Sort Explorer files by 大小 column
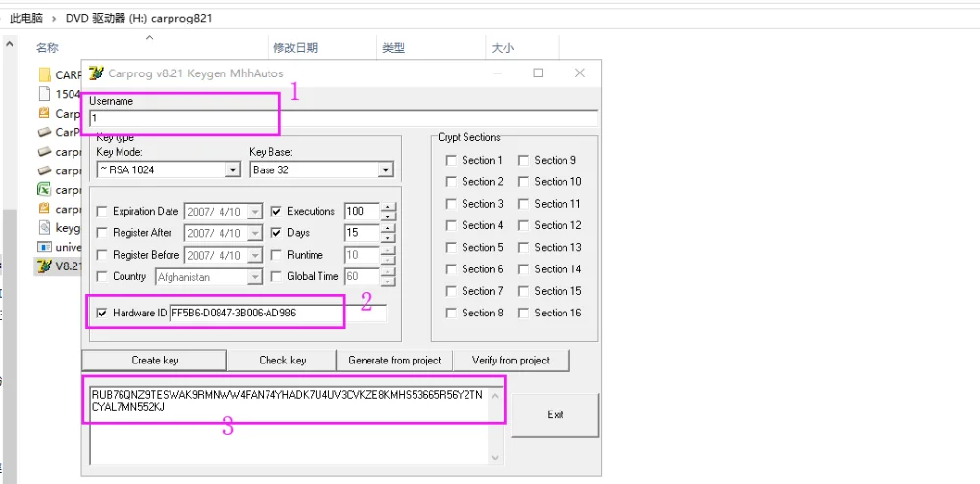The height and width of the screenshot is (484, 980). pos(503,48)
